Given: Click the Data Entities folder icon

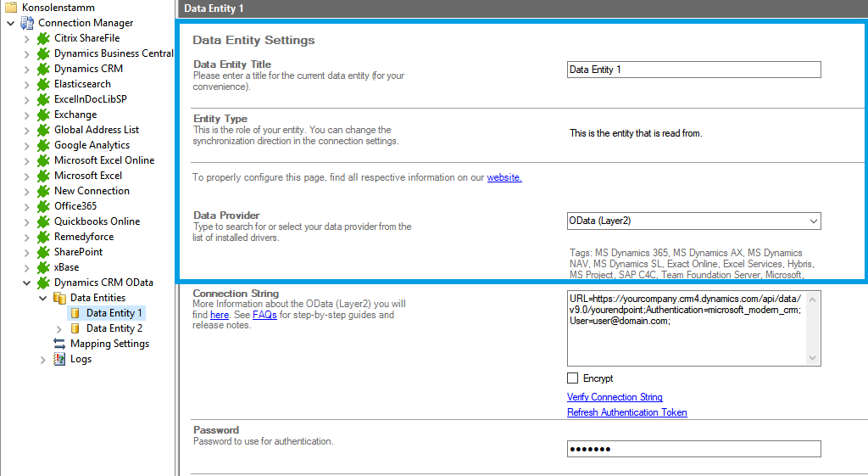Looking at the screenshot, I should tap(59, 298).
